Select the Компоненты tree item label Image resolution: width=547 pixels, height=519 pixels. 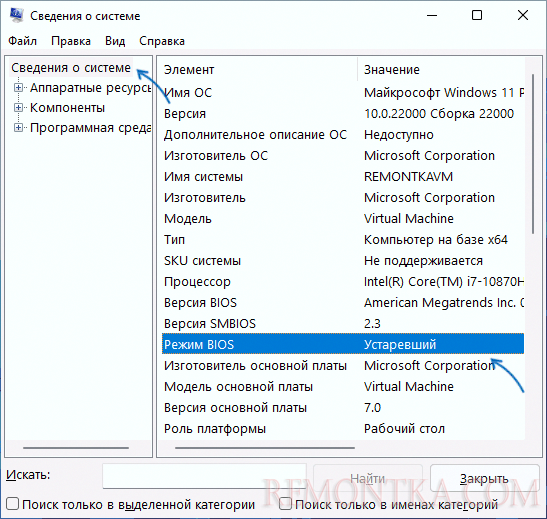[x=67, y=108]
